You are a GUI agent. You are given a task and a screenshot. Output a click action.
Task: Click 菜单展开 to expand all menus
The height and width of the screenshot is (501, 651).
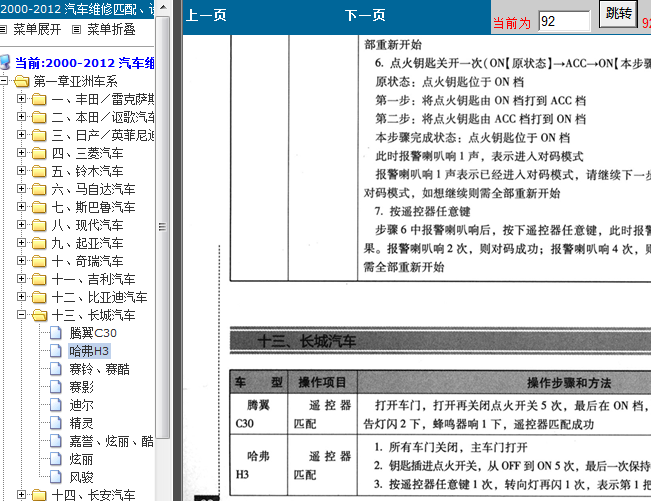(x=37, y=29)
